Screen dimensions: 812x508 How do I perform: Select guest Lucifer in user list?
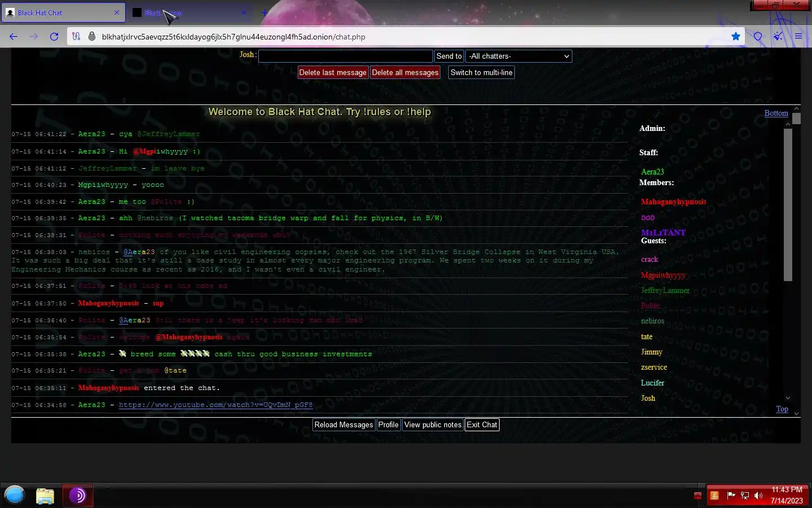point(652,383)
